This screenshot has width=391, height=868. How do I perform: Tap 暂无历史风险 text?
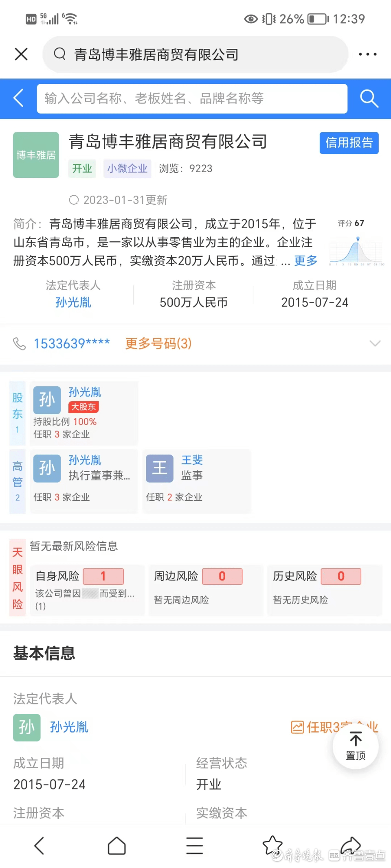click(301, 600)
